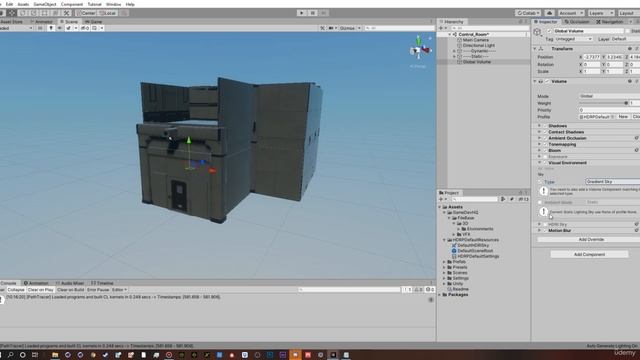Open the Volume Mode dropdown

609,96
